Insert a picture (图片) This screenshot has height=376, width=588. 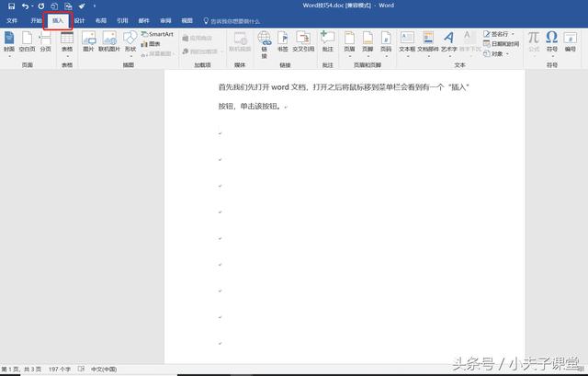pos(88,41)
